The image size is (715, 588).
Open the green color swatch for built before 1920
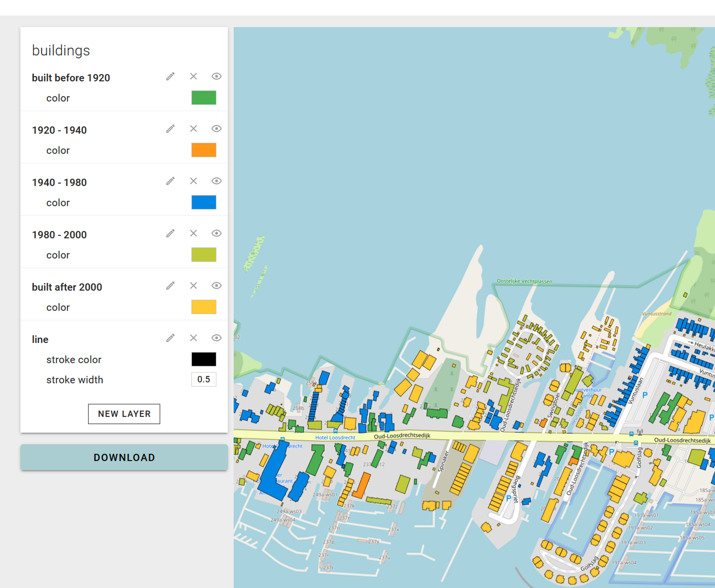(x=204, y=98)
